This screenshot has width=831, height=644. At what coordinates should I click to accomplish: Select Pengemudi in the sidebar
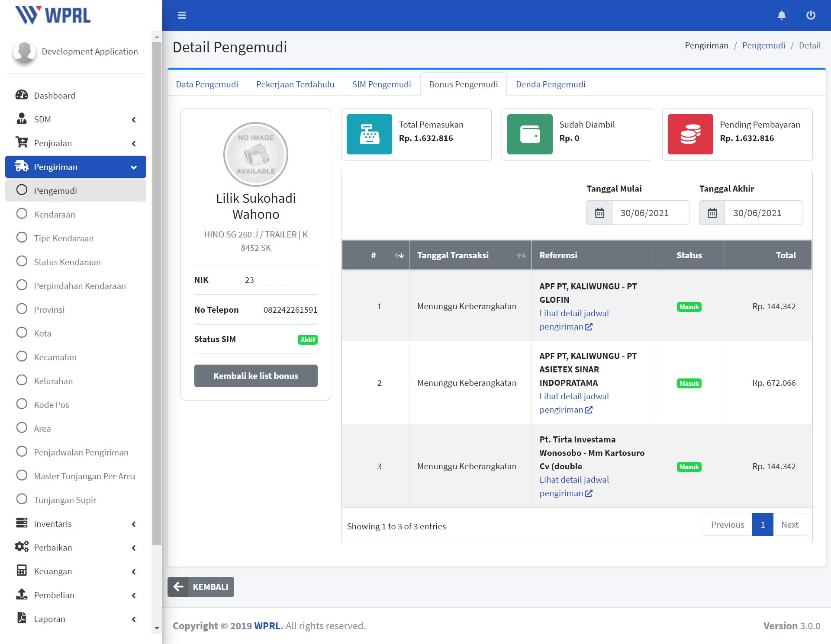[x=76, y=191]
